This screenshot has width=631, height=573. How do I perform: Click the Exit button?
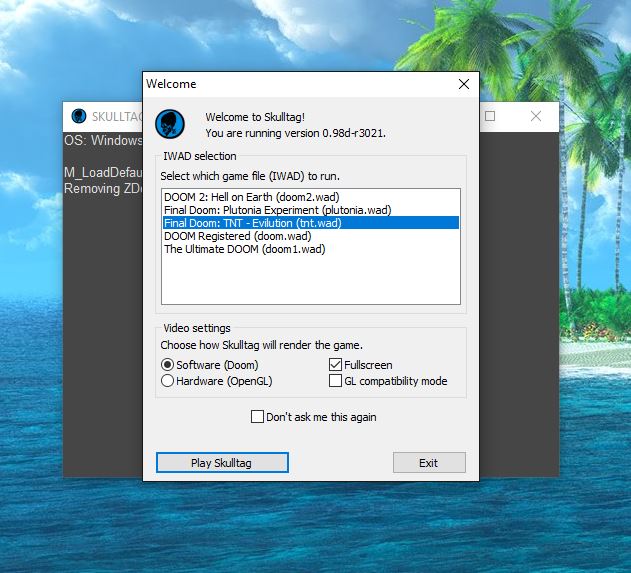(429, 463)
